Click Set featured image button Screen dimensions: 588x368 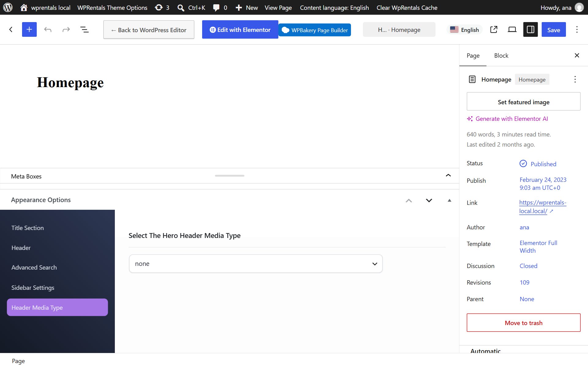[x=523, y=102]
